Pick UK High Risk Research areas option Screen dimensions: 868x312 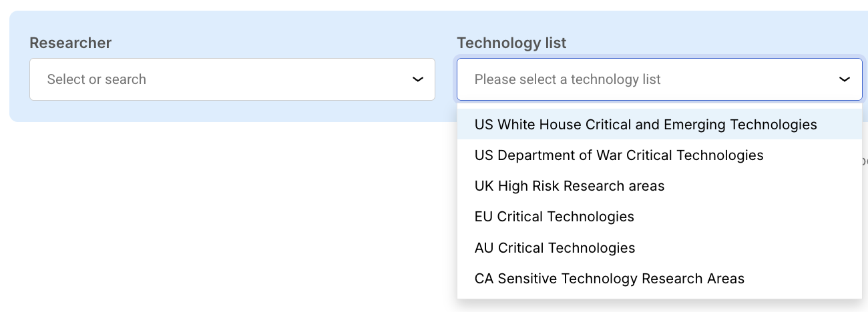569,186
